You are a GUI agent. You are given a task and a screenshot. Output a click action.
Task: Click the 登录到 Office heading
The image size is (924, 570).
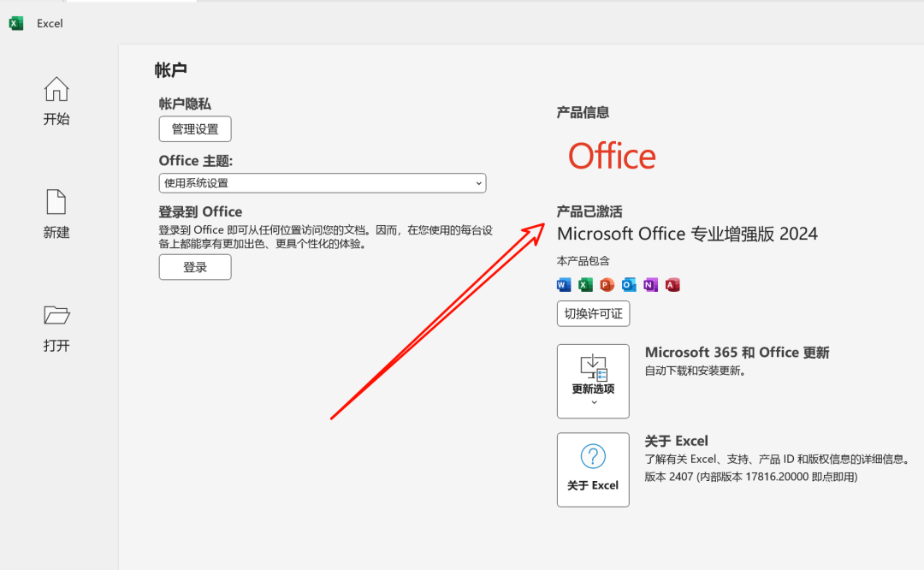point(200,211)
